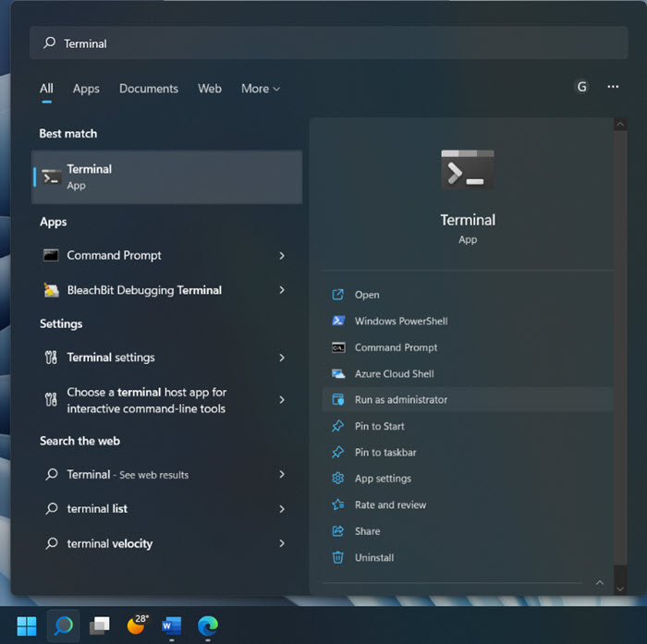The image size is (647, 644).
Task: Click the Windows Start button in taskbar
Action: [27, 626]
